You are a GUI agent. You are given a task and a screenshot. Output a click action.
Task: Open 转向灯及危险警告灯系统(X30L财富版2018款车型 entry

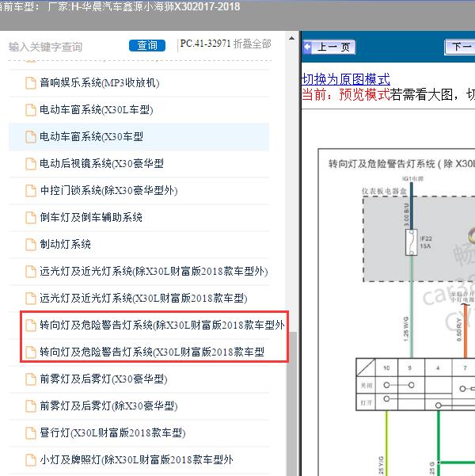(x=152, y=352)
